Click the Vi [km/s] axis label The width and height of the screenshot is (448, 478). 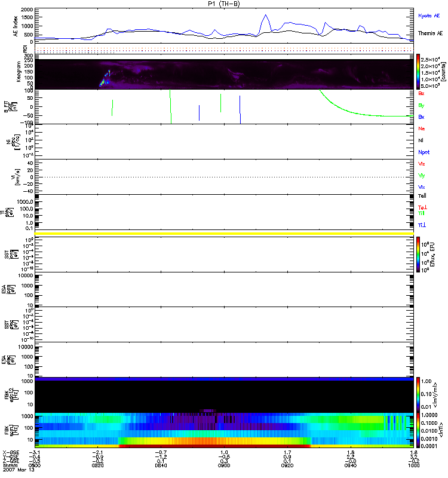pos(15,177)
